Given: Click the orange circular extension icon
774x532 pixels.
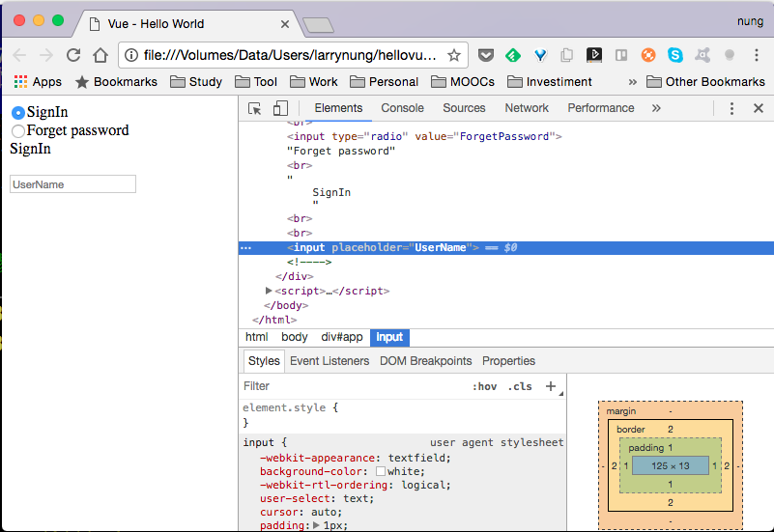Looking at the screenshot, I should pyautogui.click(x=648, y=55).
